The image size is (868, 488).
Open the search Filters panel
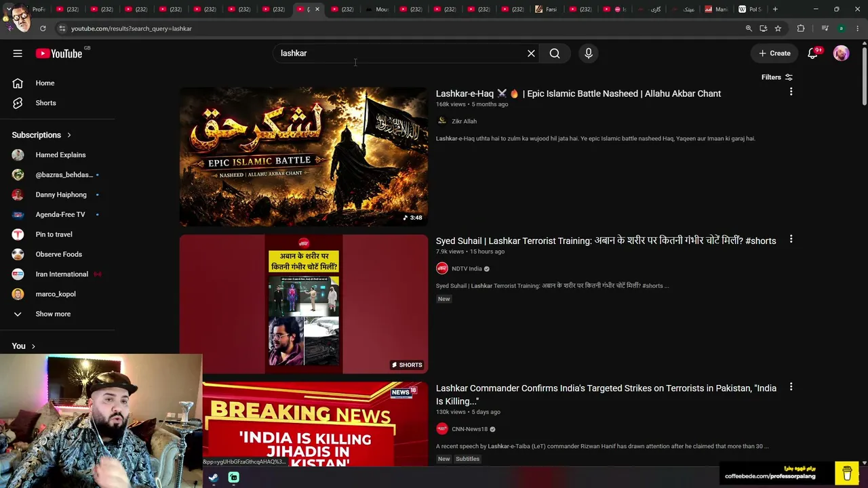[777, 77]
